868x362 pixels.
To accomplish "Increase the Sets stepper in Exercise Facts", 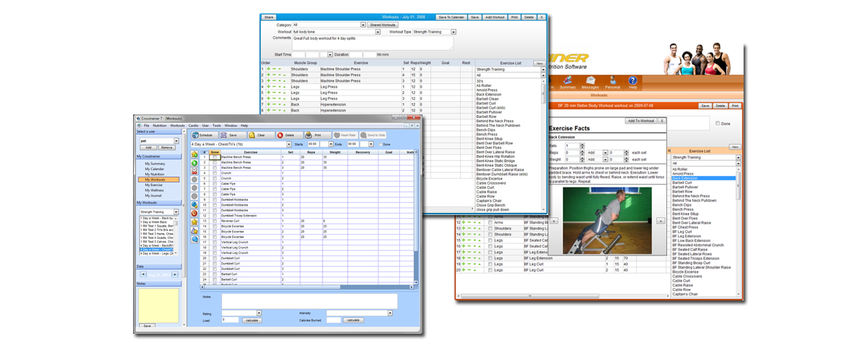I will [x=582, y=144].
